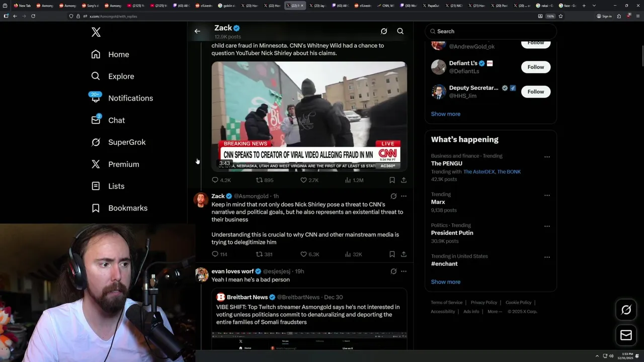Open the Terms of Service link
Viewport: 644px width, 362px height.
(x=446, y=303)
